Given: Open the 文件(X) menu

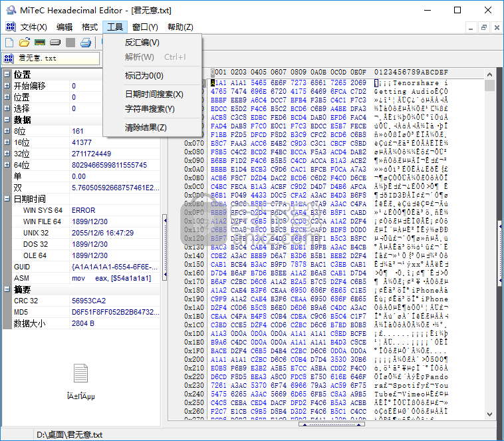Looking at the screenshot, I should pyautogui.click(x=34, y=27).
